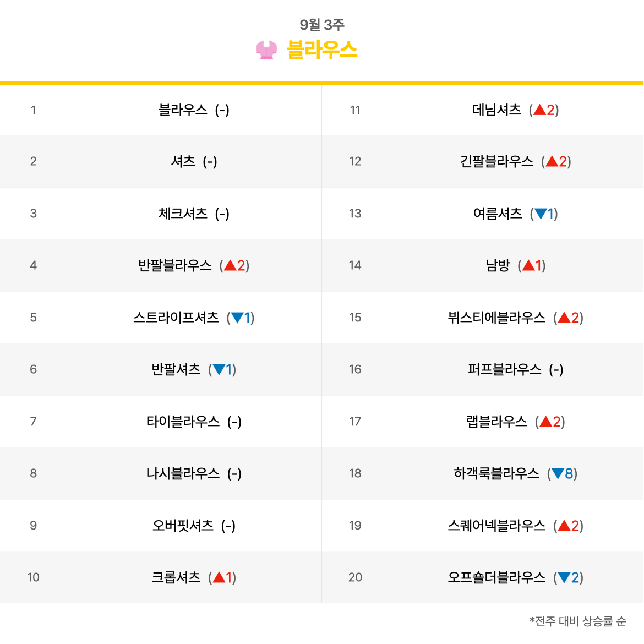Click the pink blouse icon in the header
The height and width of the screenshot is (644, 644).
[266, 50]
